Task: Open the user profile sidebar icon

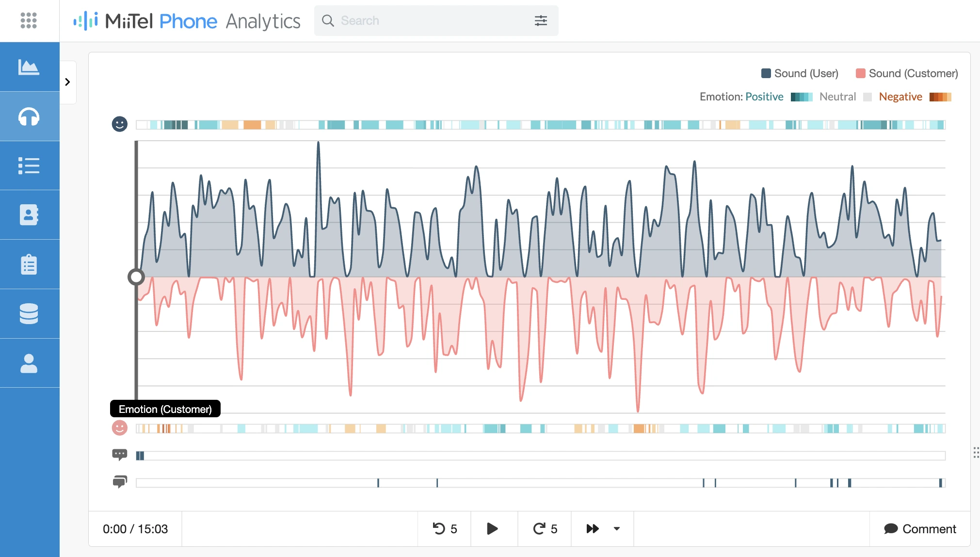Action: (29, 363)
